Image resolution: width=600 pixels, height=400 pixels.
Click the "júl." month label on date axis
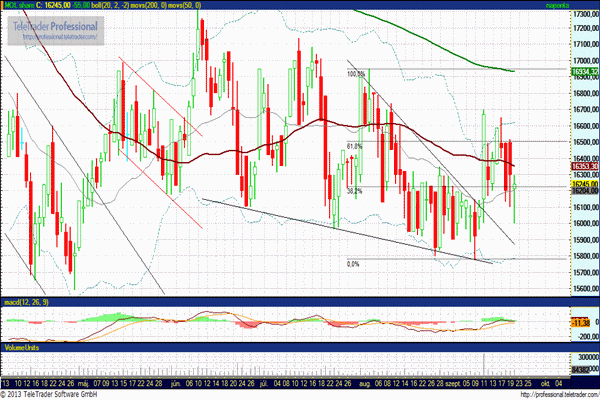(x=264, y=384)
